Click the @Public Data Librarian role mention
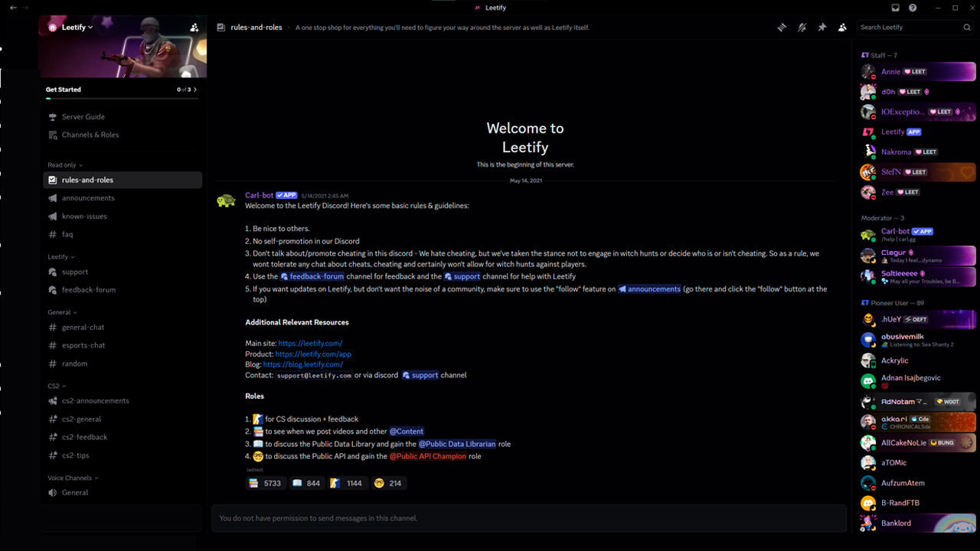The height and width of the screenshot is (551, 980). coord(457,444)
